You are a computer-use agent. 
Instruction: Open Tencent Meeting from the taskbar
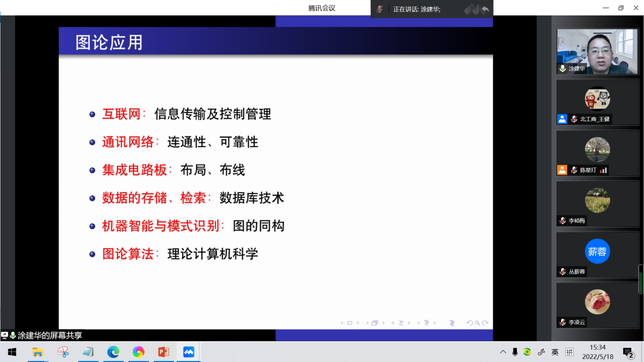[189, 352]
